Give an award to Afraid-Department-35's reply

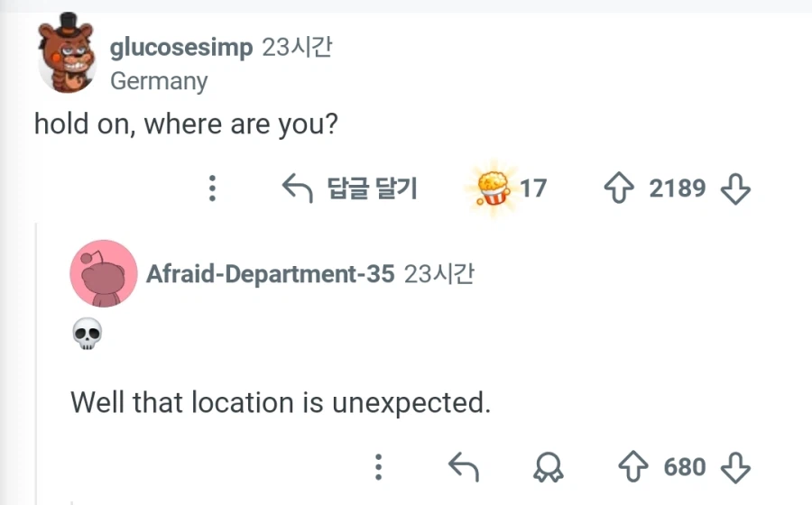point(549,467)
